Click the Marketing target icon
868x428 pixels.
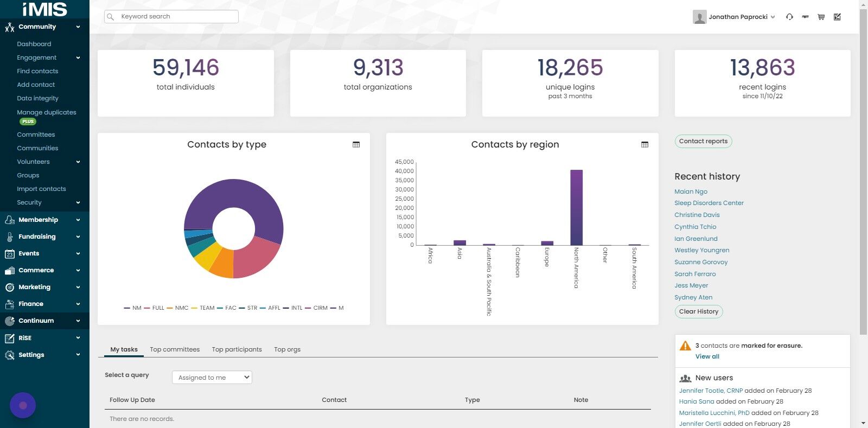pyautogui.click(x=9, y=287)
